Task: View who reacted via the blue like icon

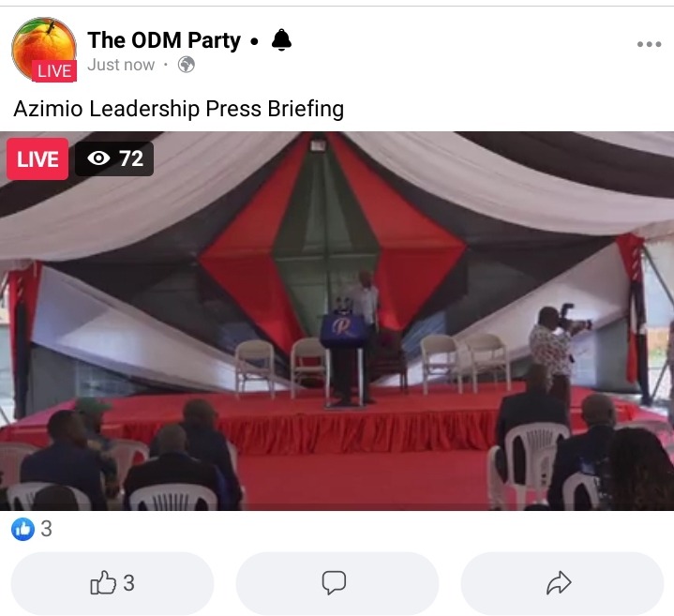Action: click(22, 529)
